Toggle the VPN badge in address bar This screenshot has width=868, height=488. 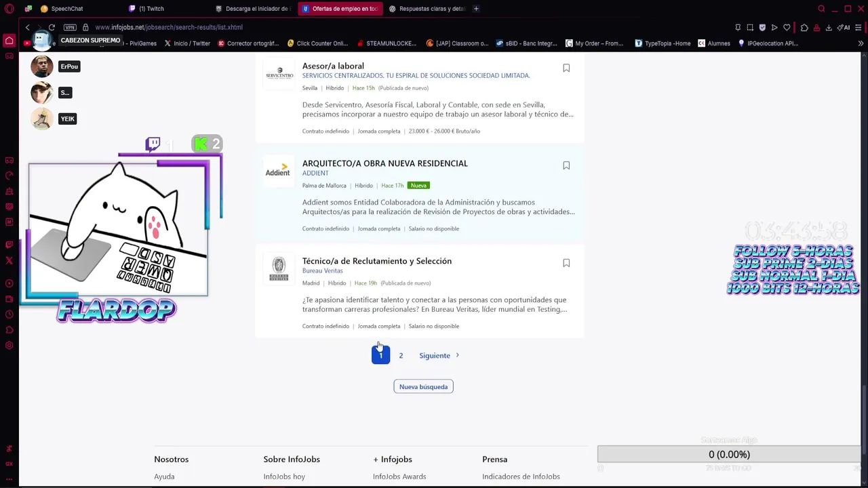point(70,27)
